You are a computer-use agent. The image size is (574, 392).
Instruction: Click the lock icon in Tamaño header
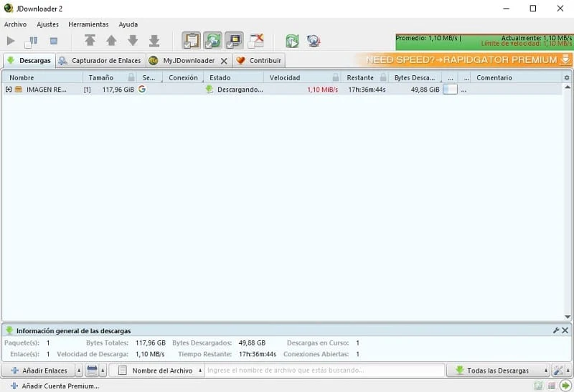pyautogui.click(x=131, y=77)
